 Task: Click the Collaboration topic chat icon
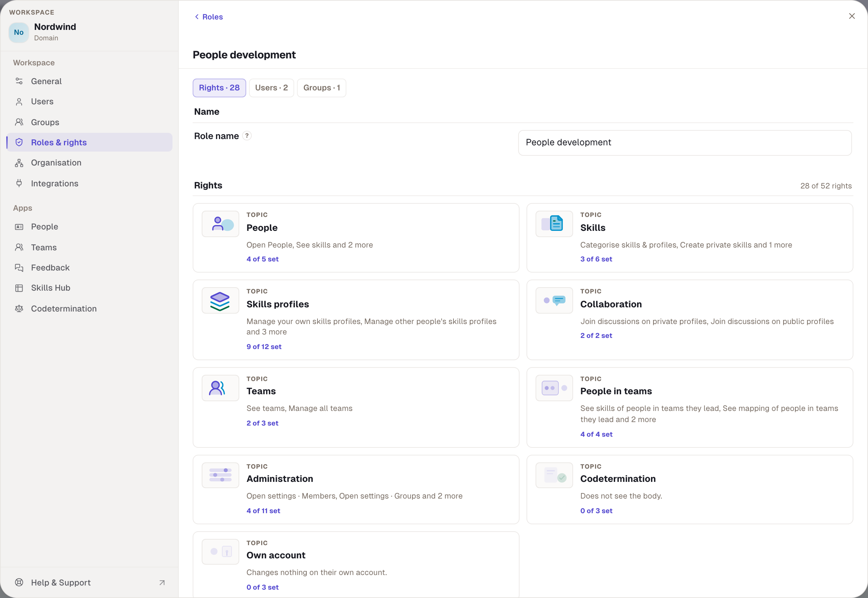pyautogui.click(x=554, y=300)
